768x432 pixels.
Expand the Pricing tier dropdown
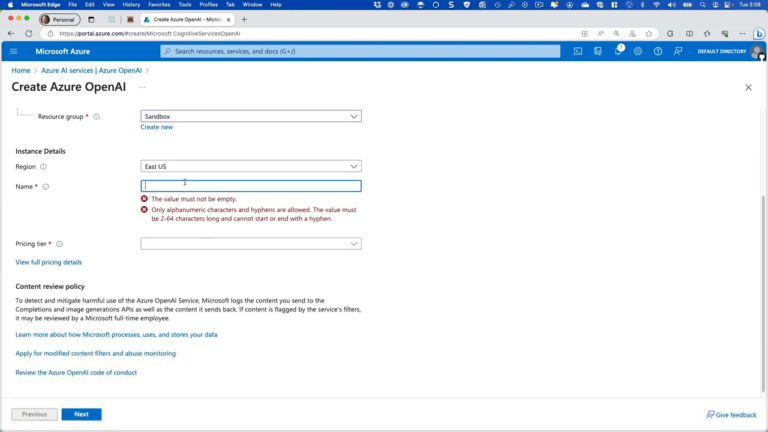[250, 243]
